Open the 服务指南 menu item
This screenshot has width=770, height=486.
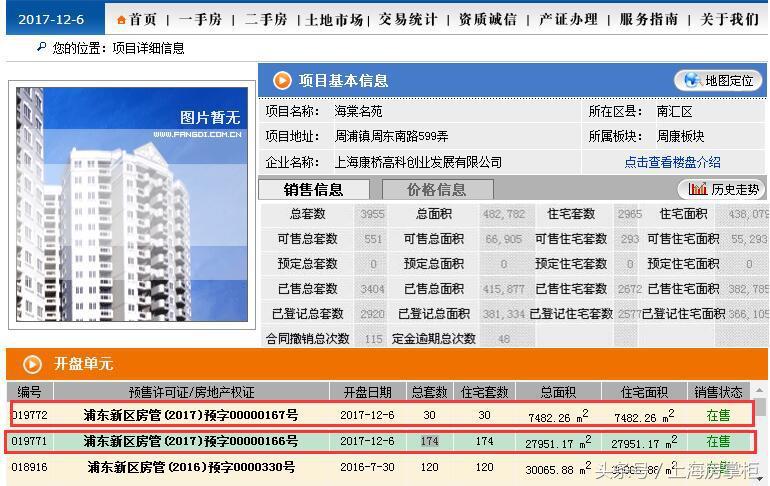[649, 20]
